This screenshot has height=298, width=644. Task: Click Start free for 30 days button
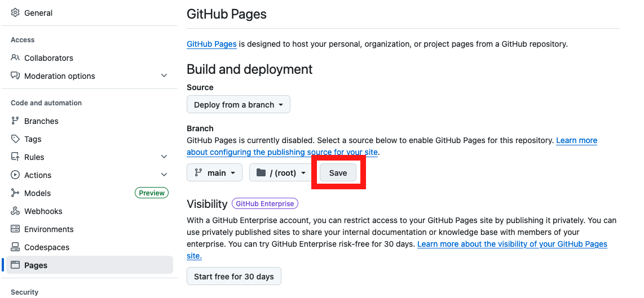click(x=233, y=276)
